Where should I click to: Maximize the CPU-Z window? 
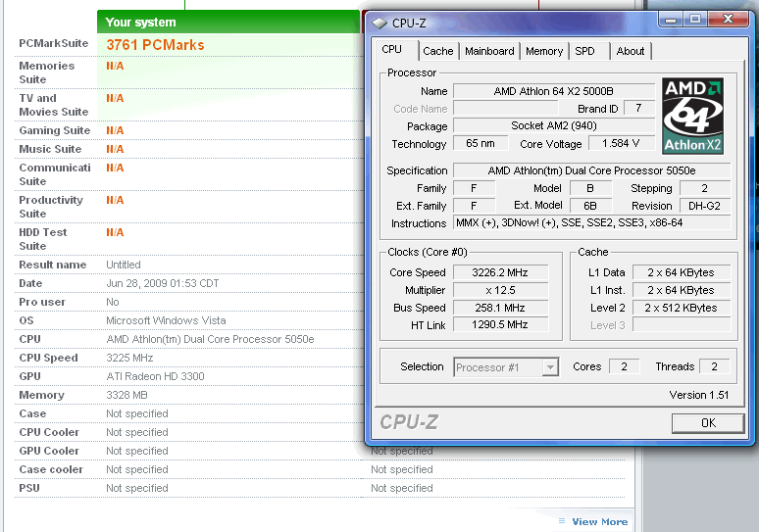tap(695, 20)
